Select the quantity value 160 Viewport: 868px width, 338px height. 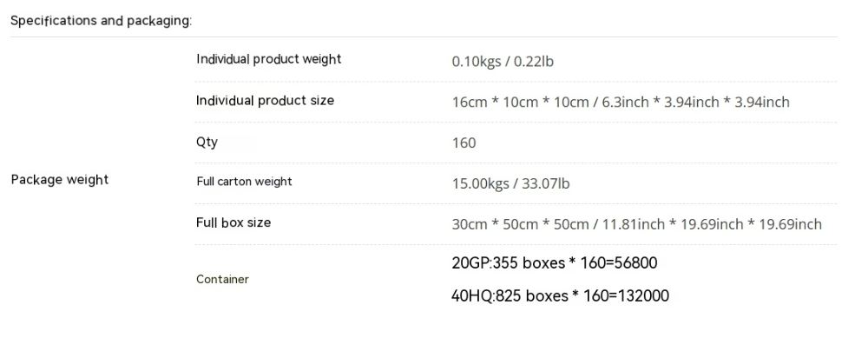coord(464,143)
